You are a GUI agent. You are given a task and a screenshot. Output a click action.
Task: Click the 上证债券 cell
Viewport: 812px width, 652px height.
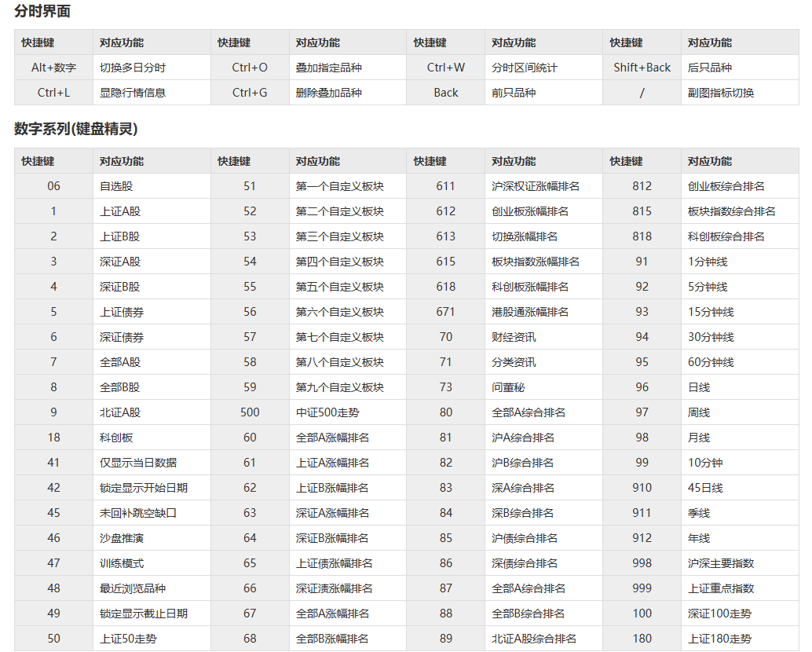152,312
